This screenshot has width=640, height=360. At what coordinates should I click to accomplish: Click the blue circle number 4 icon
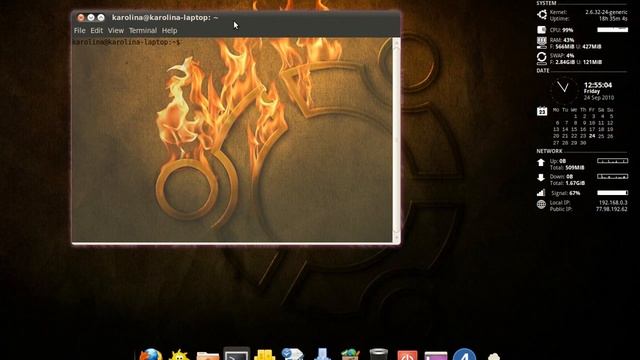pyautogui.click(x=464, y=354)
